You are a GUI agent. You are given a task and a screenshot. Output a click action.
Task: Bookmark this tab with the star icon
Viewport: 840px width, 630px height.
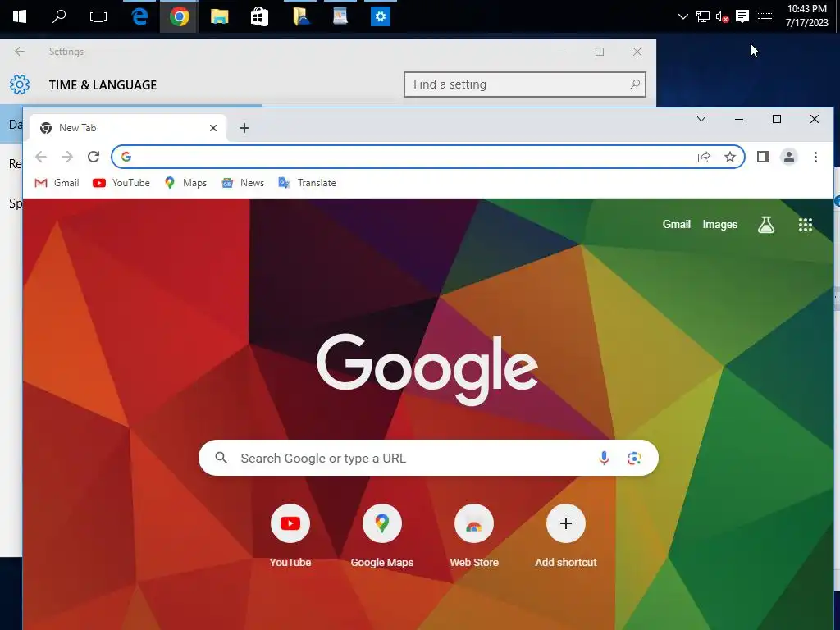point(729,157)
